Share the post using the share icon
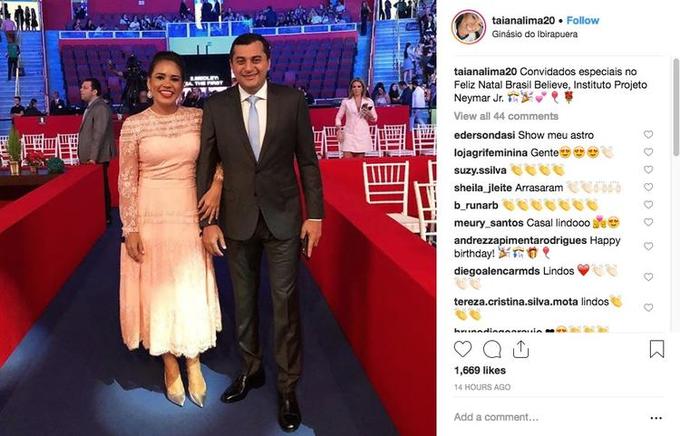Image resolution: width=680 pixels, height=436 pixels. pos(521,349)
